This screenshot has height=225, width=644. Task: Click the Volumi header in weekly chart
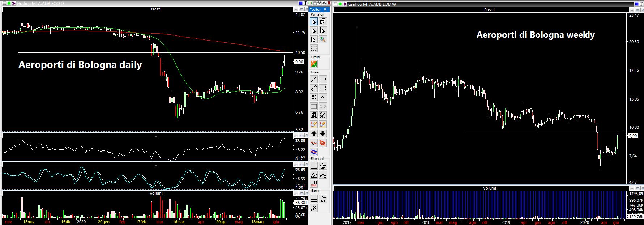489,188
